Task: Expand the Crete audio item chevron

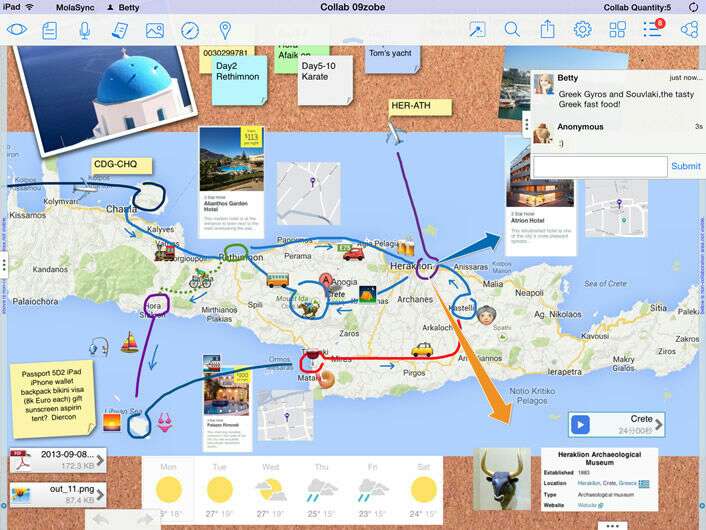Action: coord(659,424)
